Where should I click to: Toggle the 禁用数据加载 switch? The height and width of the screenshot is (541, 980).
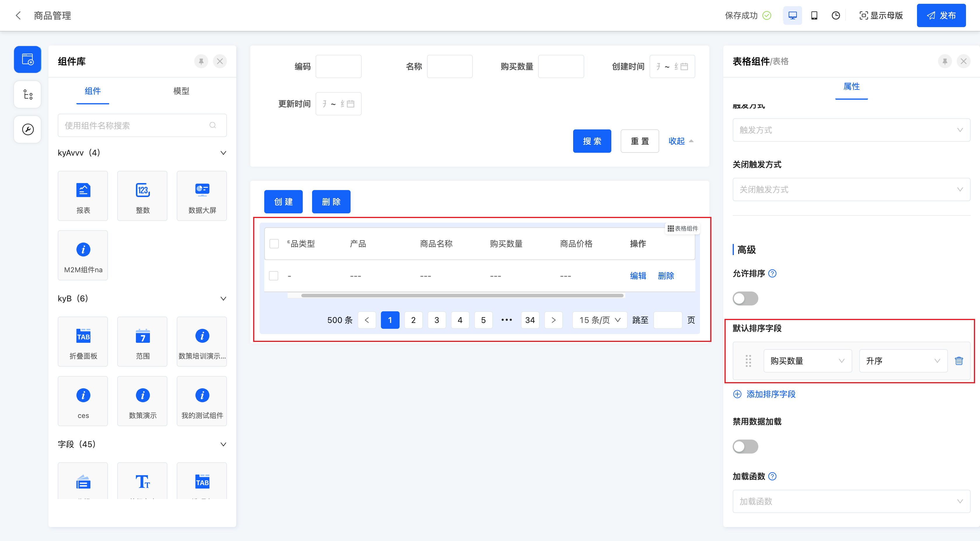point(745,446)
